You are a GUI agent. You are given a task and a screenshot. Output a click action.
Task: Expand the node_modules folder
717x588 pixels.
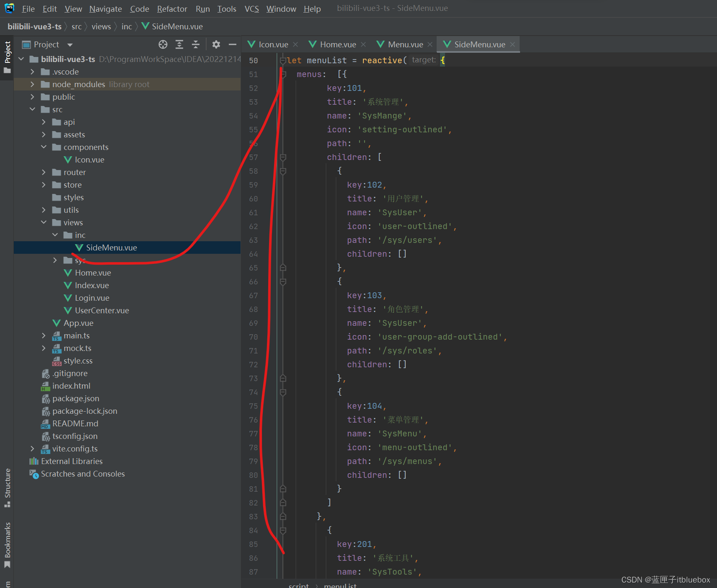(x=32, y=84)
